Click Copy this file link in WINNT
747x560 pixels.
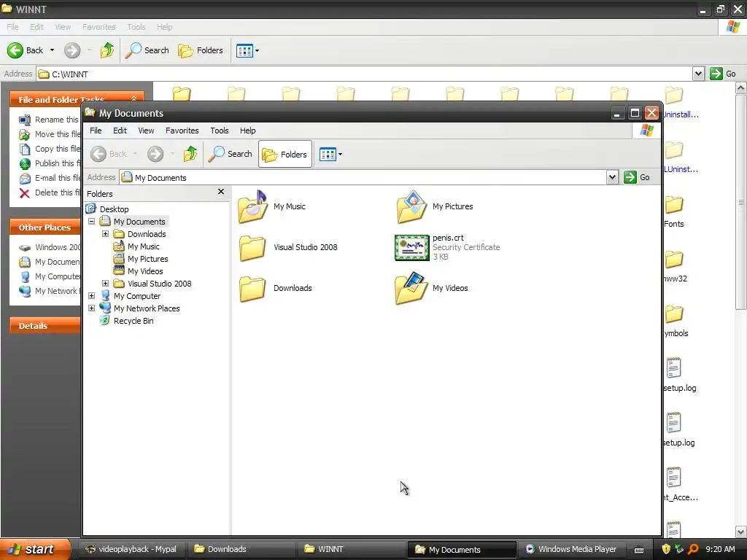click(58, 149)
